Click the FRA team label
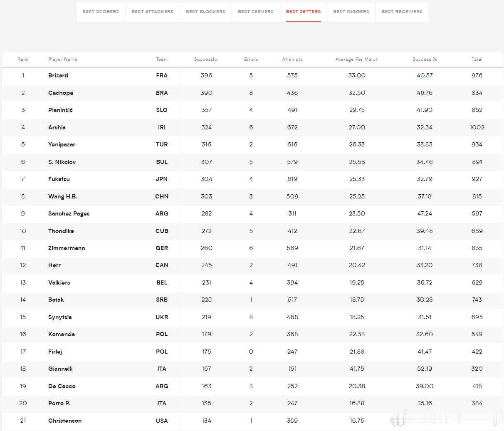The height and width of the screenshot is (431, 504). [x=162, y=75]
